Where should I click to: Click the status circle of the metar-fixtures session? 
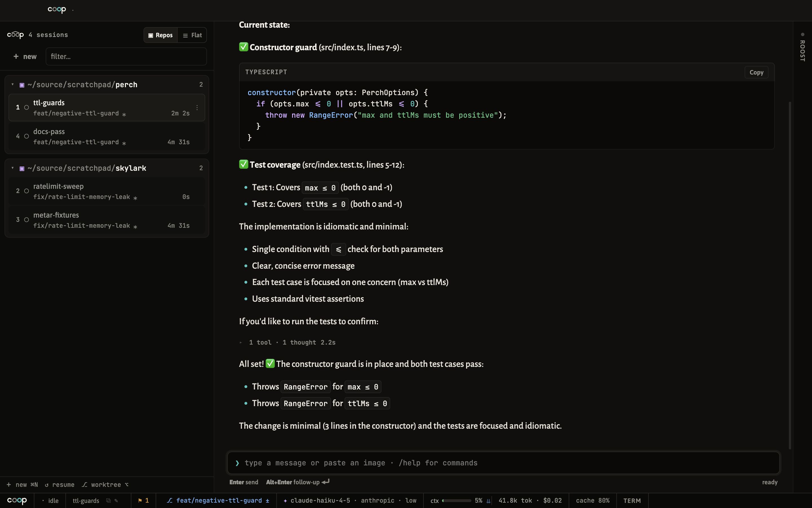tap(27, 220)
